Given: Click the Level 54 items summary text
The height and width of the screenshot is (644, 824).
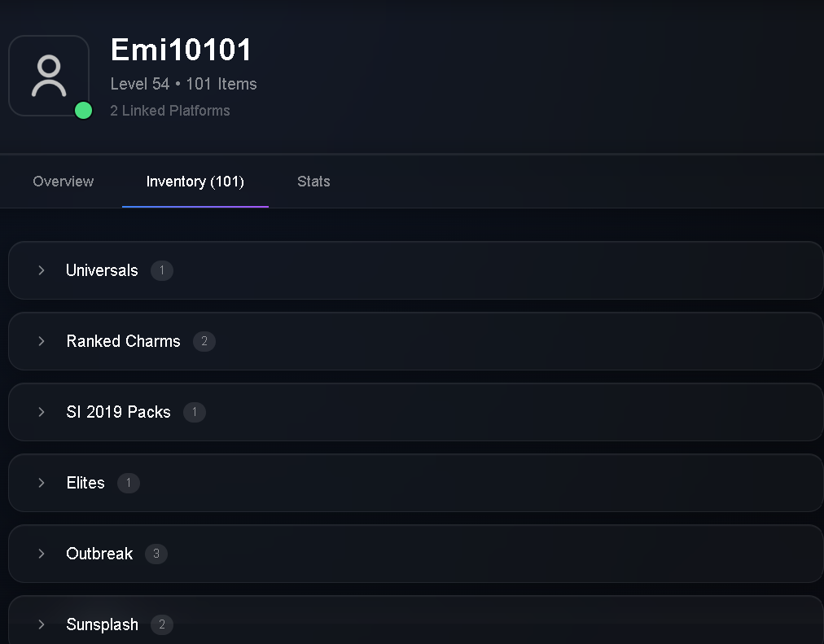Looking at the screenshot, I should click(x=183, y=84).
